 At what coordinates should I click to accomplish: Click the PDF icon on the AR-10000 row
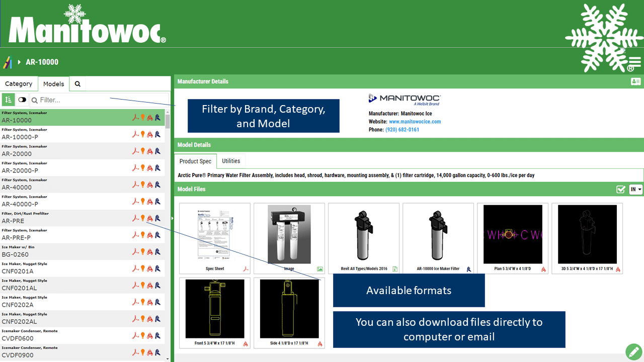135,118
